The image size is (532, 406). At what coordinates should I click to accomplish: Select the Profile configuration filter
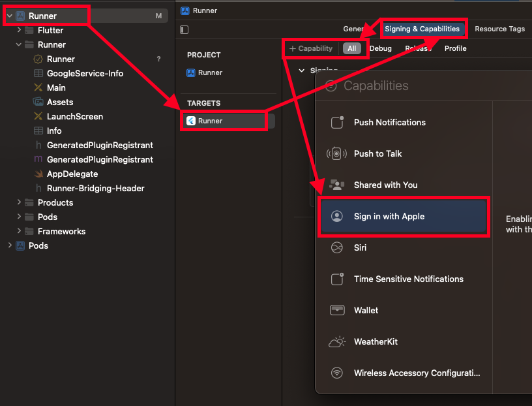455,48
